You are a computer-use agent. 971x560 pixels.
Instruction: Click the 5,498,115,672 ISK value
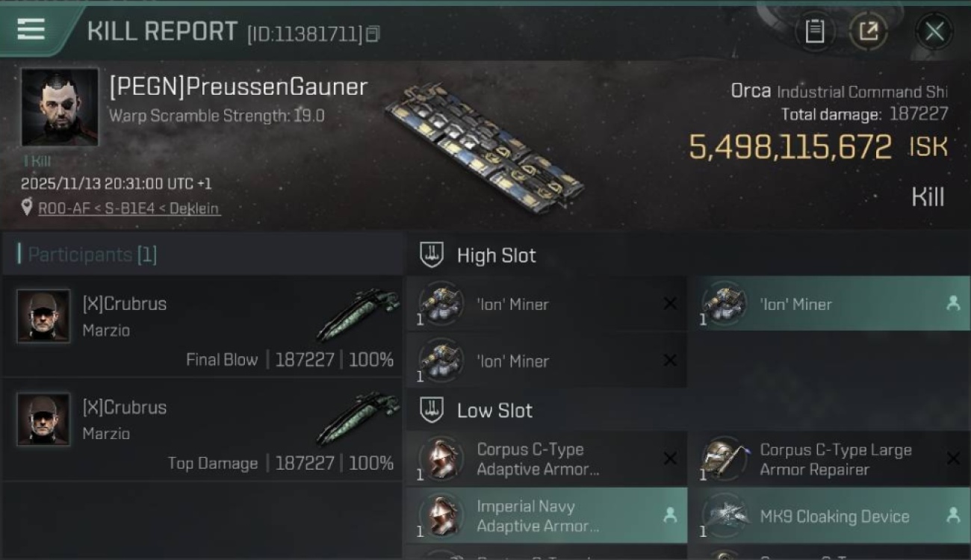pos(790,147)
